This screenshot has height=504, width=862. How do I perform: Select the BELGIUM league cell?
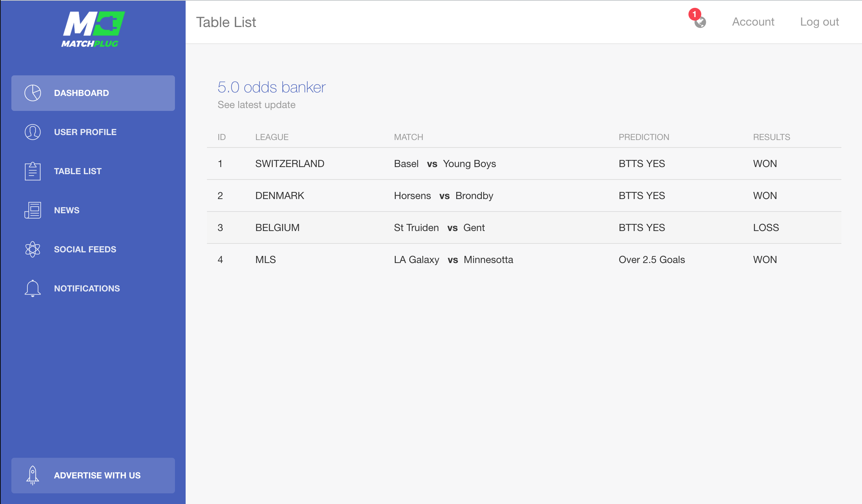coord(277,227)
